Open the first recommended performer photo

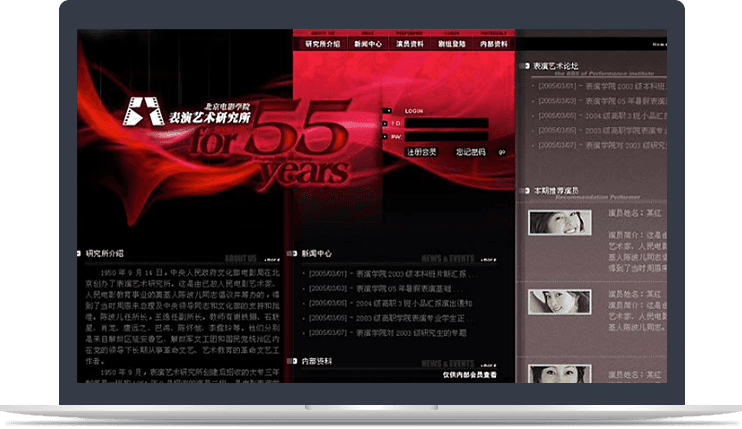pos(560,222)
